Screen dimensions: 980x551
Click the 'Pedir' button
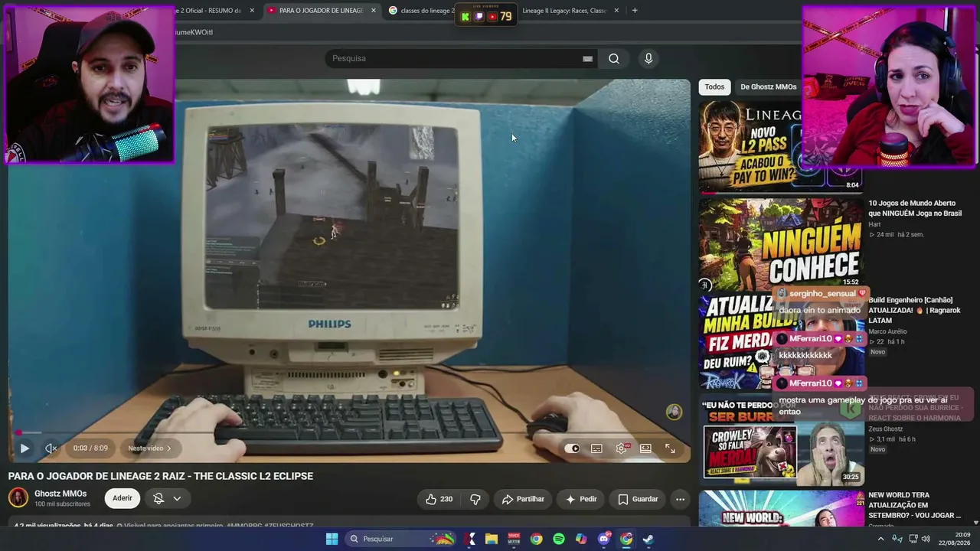pos(581,499)
